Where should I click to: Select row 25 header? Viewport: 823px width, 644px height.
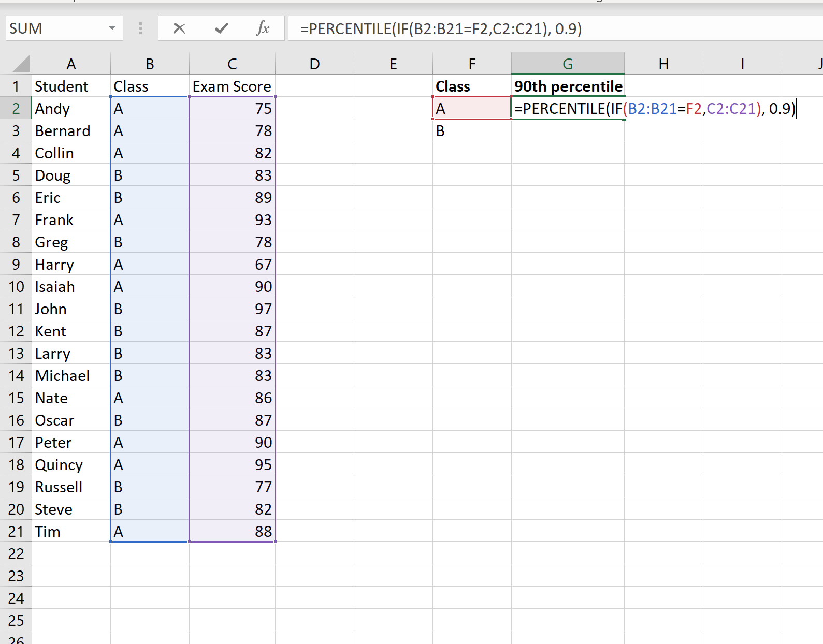coord(16,620)
